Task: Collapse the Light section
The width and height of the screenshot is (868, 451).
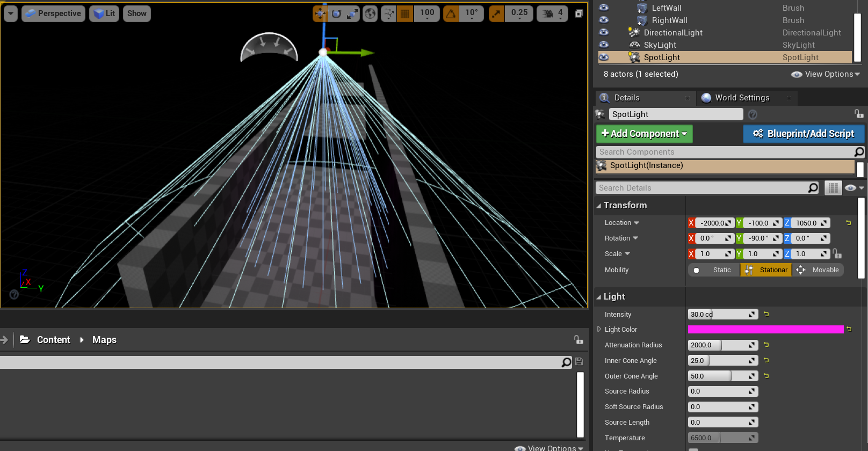Action: tap(599, 297)
